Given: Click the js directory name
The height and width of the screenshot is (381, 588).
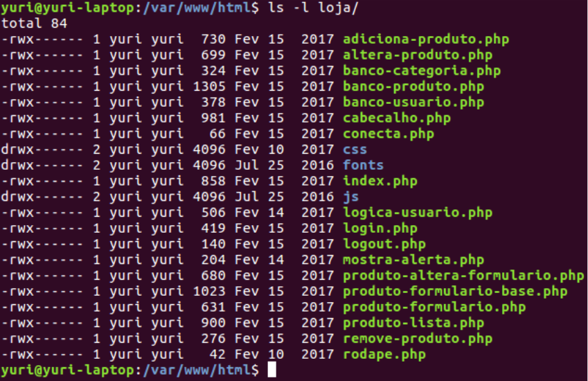Looking at the screenshot, I should pos(350,197).
